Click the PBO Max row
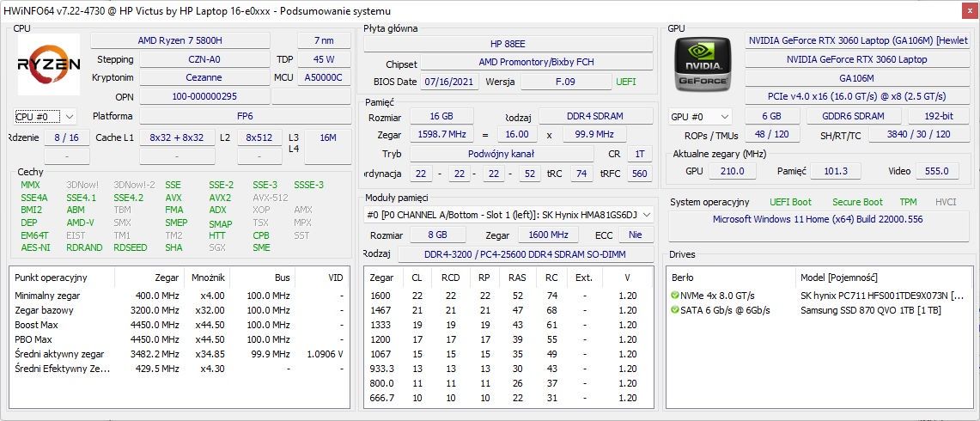This screenshot has width=980, height=421. coord(180,339)
